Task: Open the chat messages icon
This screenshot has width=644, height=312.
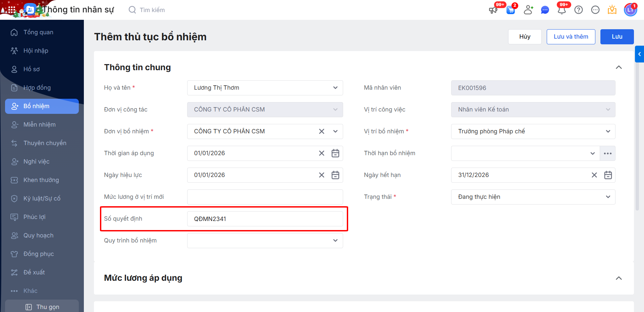Action: [545, 10]
